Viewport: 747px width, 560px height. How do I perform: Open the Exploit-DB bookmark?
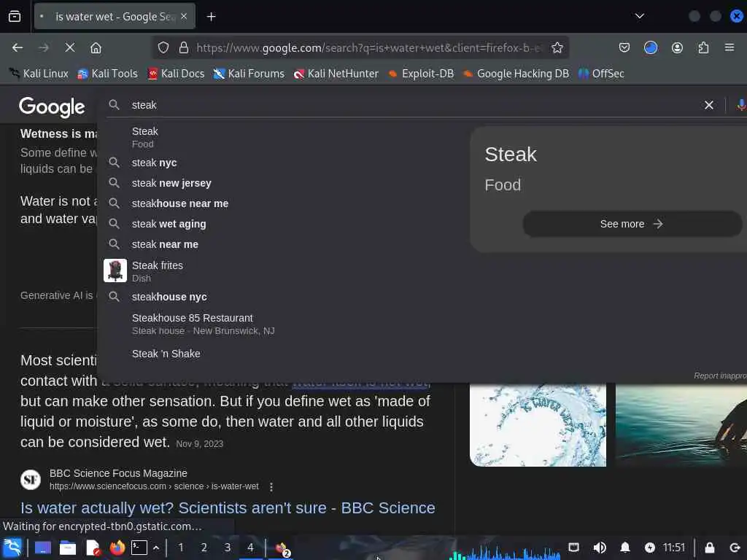421,74
